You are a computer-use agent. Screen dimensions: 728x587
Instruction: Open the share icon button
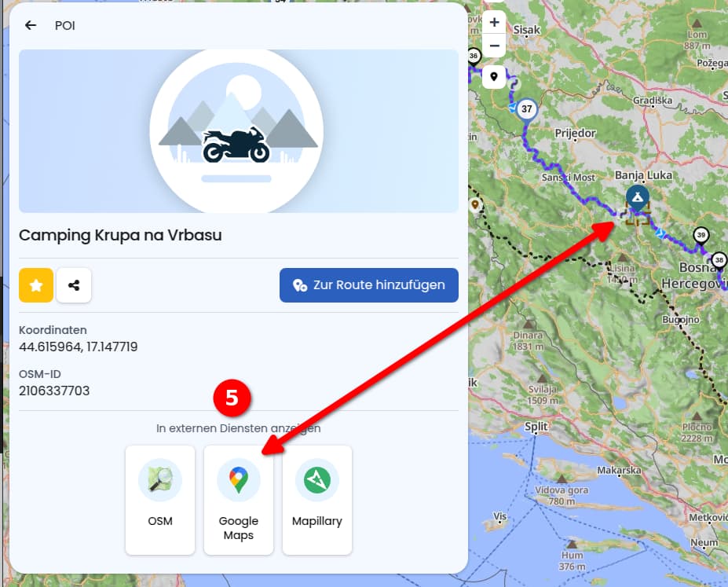point(74,285)
